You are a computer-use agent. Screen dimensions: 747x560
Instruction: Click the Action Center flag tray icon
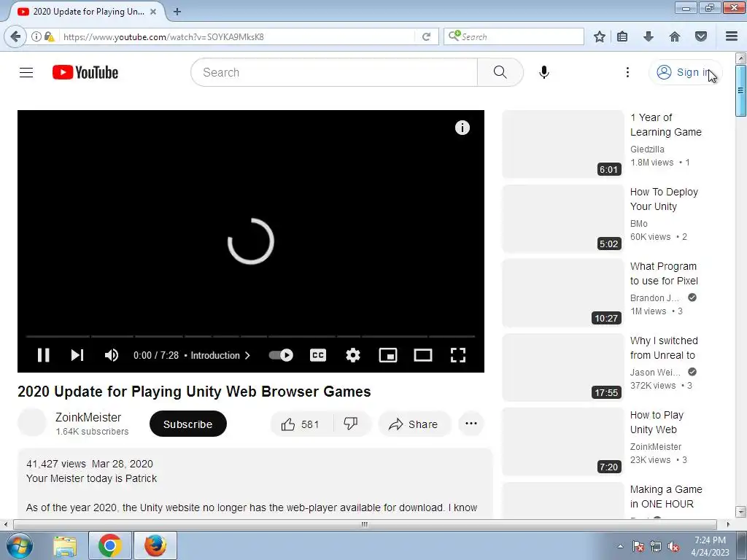coord(638,546)
